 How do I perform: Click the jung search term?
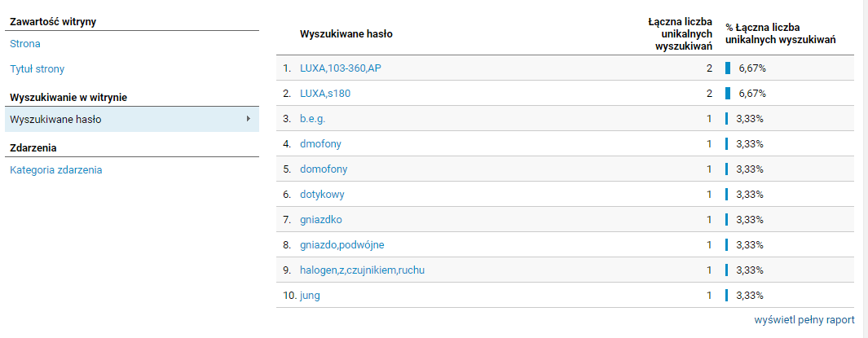point(310,296)
